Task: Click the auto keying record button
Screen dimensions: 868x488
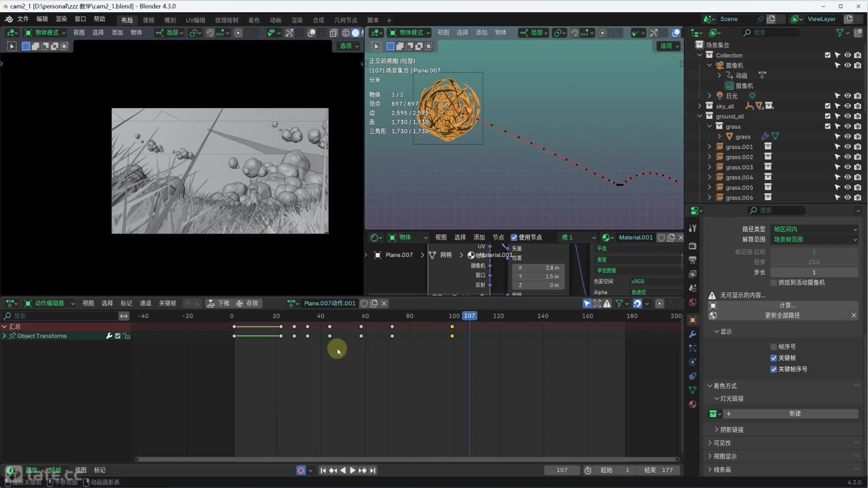Action: (x=301, y=470)
